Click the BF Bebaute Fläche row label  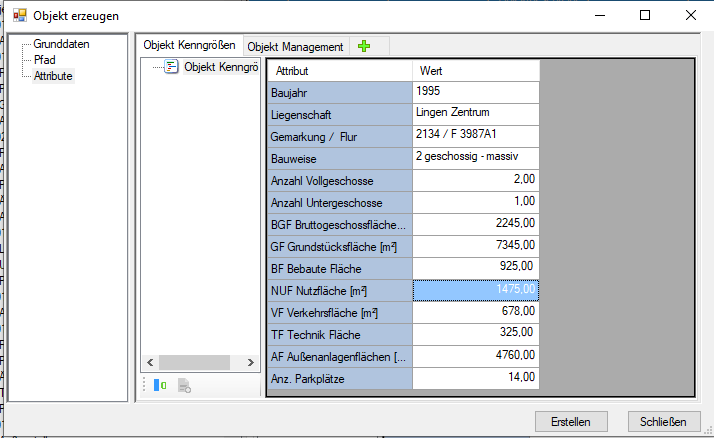340,269
